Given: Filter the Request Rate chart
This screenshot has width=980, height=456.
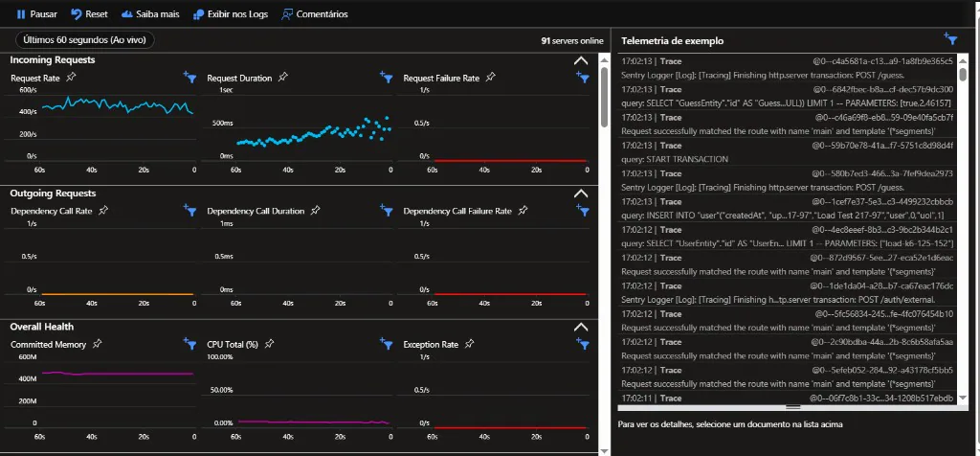Looking at the screenshot, I should tap(190, 77).
